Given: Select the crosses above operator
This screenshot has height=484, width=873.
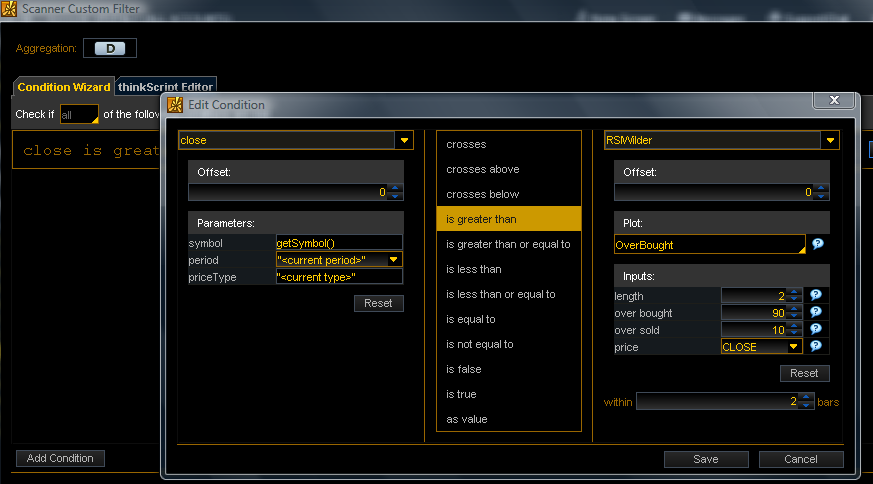Looking at the screenshot, I should [x=509, y=169].
